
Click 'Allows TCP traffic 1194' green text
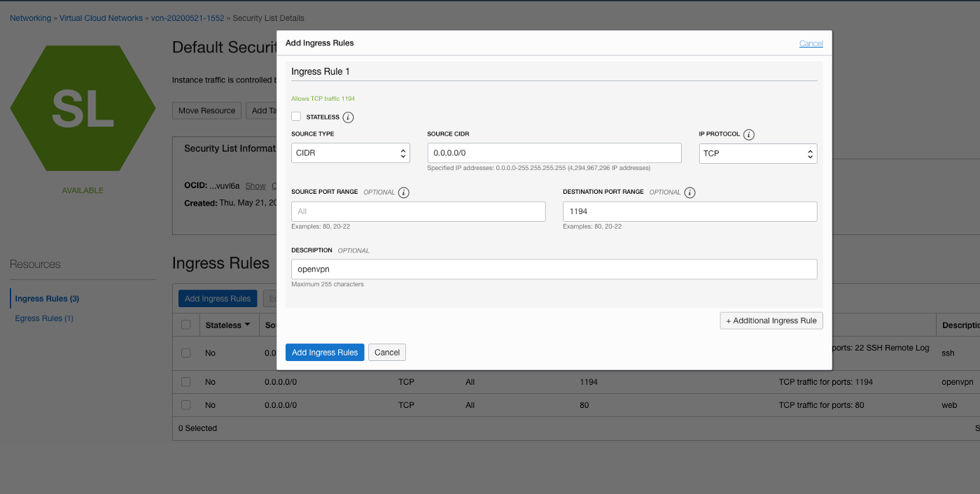(323, 99)
